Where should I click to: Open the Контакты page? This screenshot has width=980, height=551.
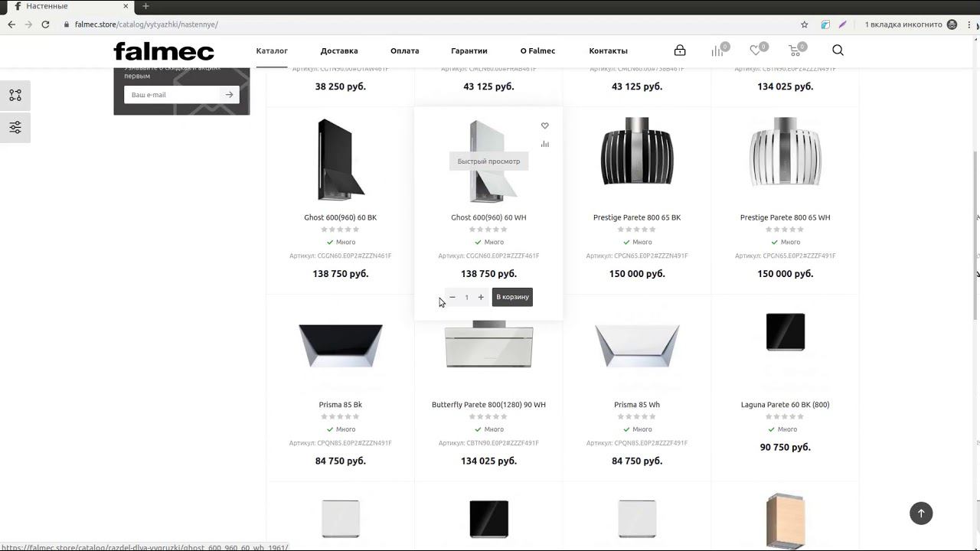[608, 51]
